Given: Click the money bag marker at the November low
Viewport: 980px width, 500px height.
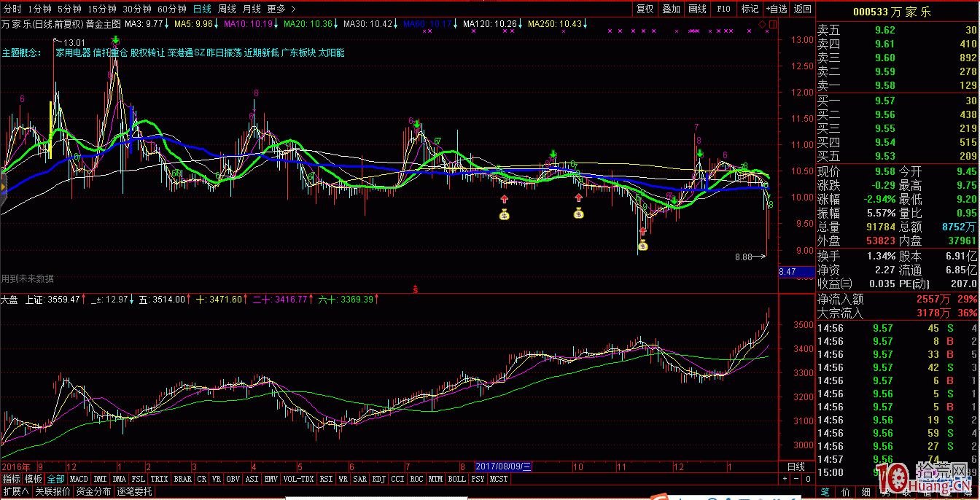Looking at the screenshot, I should tap(642, 245).
